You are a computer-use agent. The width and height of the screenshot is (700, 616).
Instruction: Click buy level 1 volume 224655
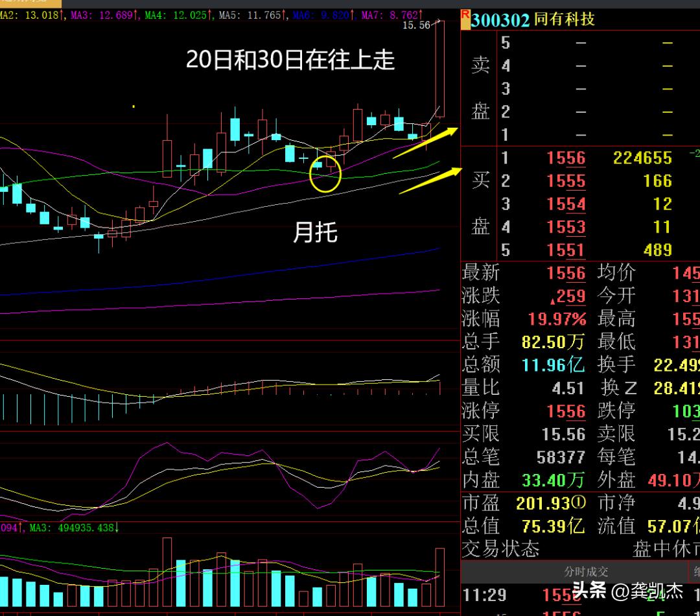click(642, 158)
